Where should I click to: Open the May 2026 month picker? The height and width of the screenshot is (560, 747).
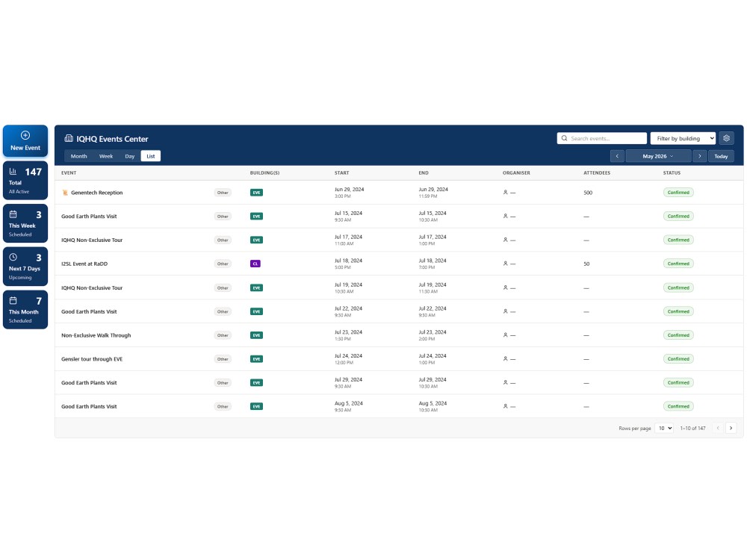(658, 156)
